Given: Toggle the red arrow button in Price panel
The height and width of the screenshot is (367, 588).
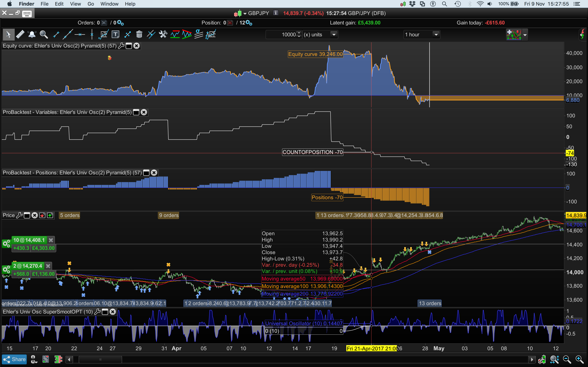Looking at the screenshot, I should pyautogui.click(x=42, y=215).
